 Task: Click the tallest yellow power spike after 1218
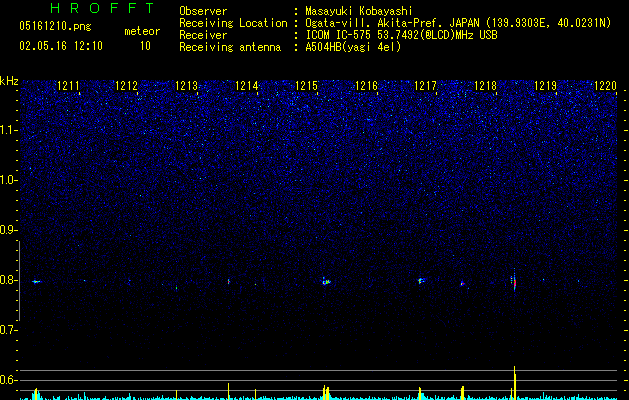[515, 383]
